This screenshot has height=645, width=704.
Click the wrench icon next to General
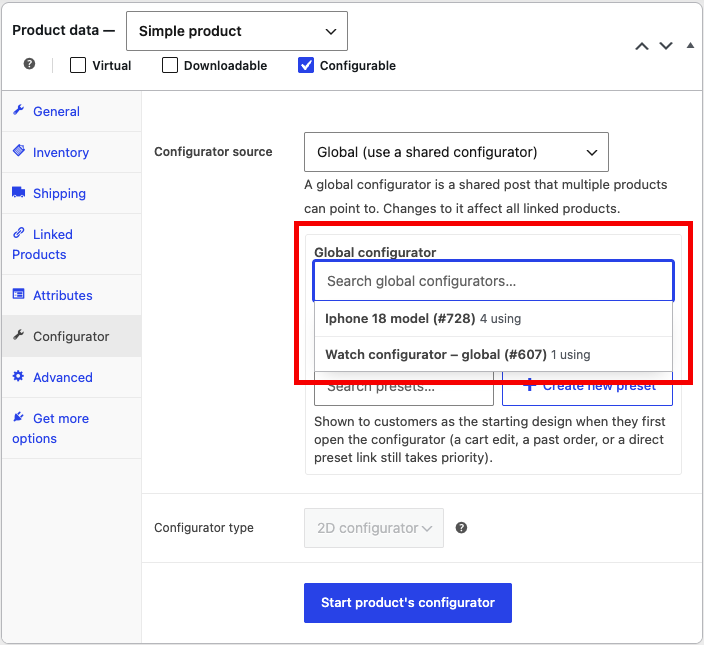[18, 110]
